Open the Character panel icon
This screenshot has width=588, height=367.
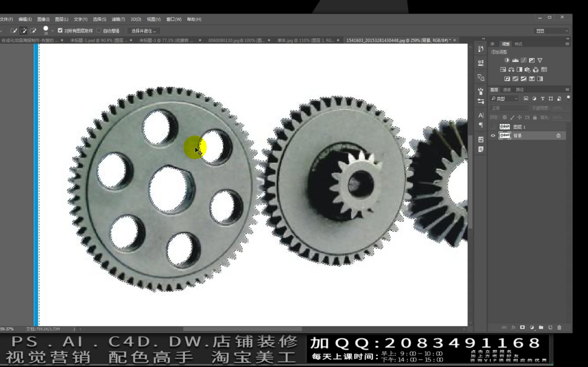point(481,115)
